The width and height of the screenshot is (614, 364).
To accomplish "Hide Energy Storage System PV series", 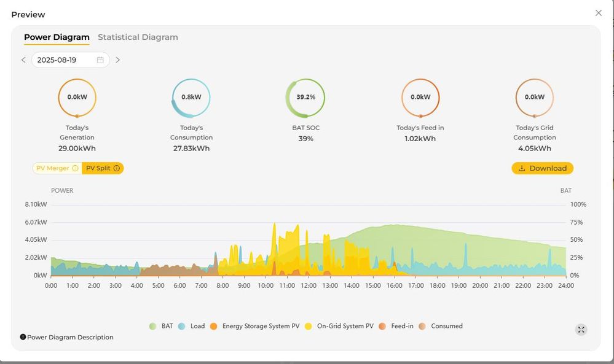I will [254, 327].
